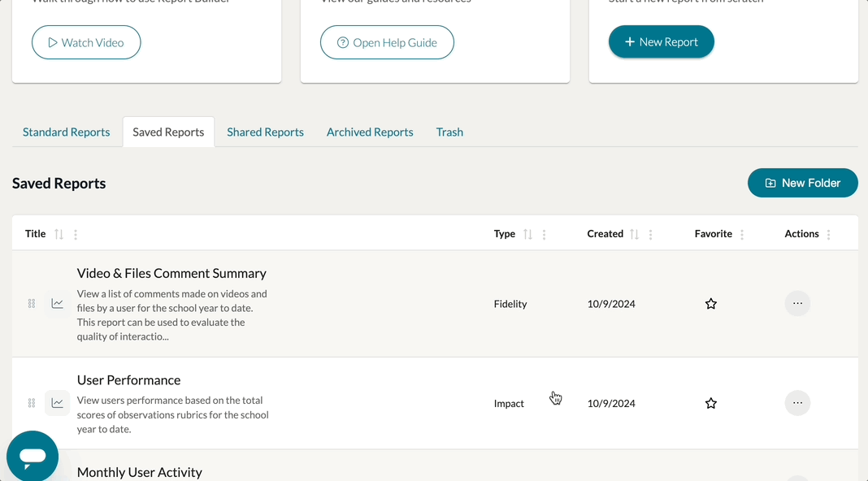Create a New Report
This screenshot has width=868, height=481.
661,42
